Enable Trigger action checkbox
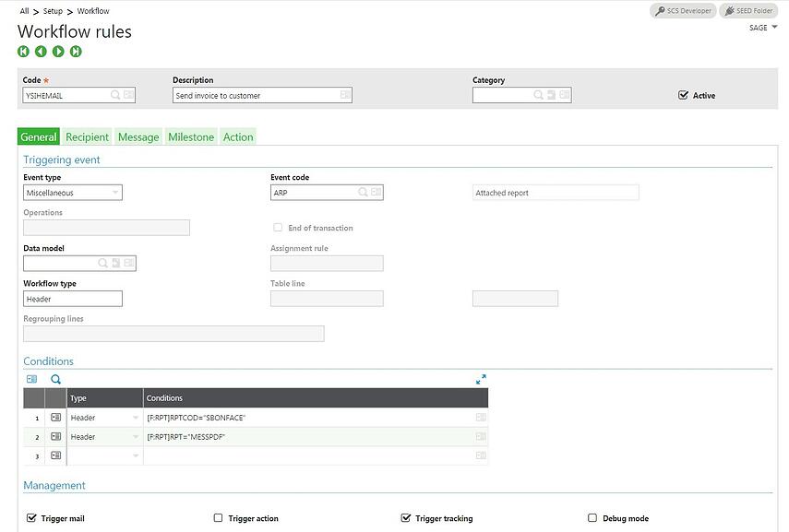The width and height of the screenshot is (789, 532). (218, 518)
